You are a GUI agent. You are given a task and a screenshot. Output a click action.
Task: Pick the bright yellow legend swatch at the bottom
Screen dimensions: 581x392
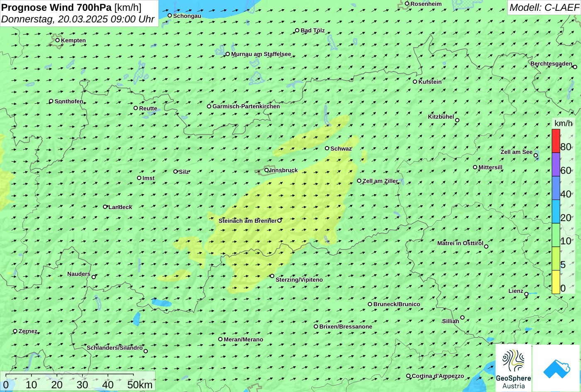pos(556,282)
